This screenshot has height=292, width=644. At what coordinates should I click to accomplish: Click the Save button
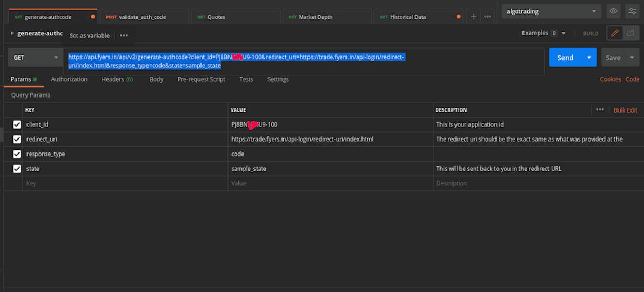tap(613, 58)
